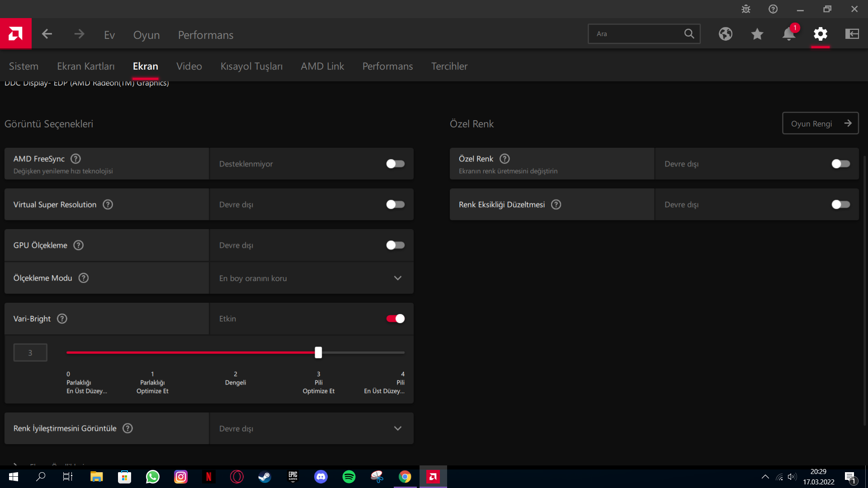
Task: Set Vari-Bright slider to 2 Dengeli
Action: click(236, 352)
